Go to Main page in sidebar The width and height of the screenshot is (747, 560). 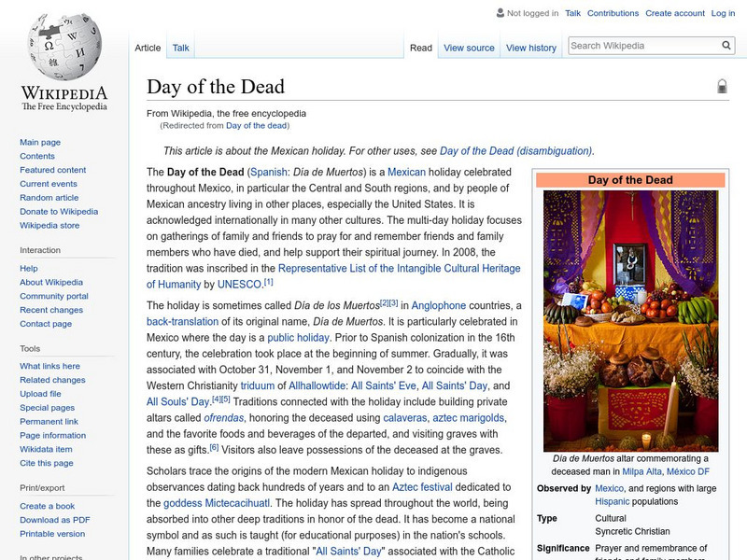40,142
